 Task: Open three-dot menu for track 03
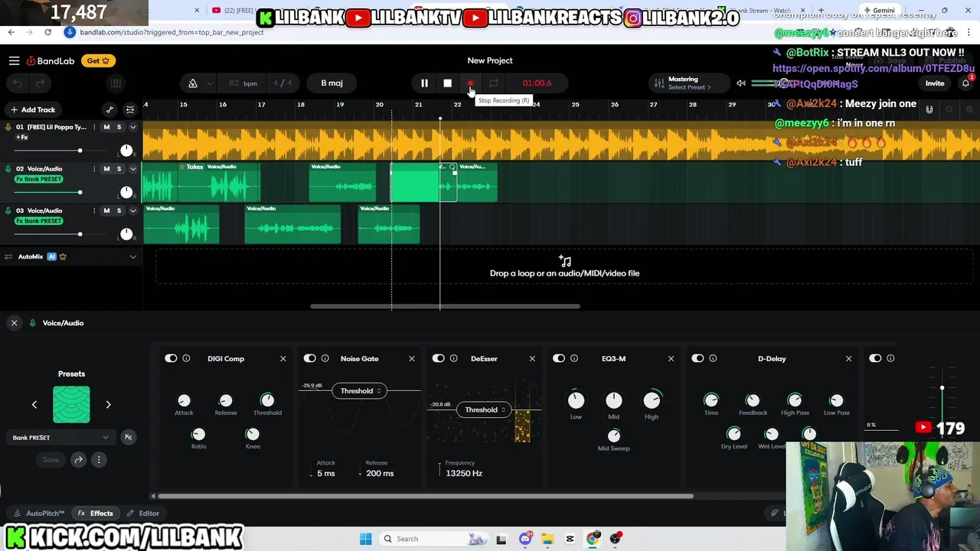click(x=94, y=210)
